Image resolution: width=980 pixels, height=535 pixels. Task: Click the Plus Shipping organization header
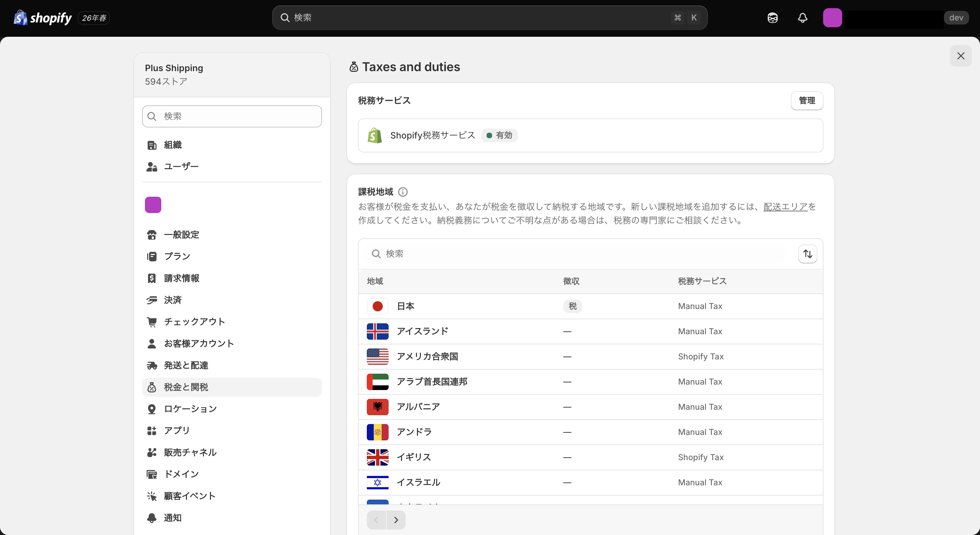click(x=232, y=75)
